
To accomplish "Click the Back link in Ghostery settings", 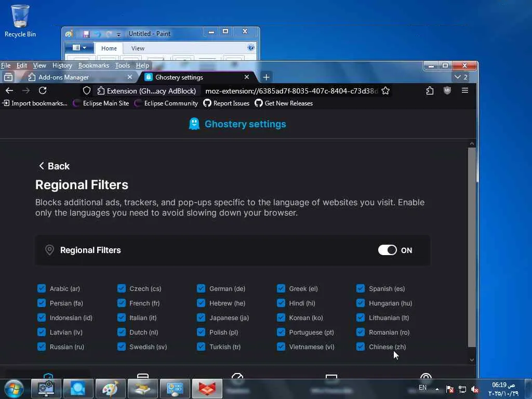I will (54, 166).
